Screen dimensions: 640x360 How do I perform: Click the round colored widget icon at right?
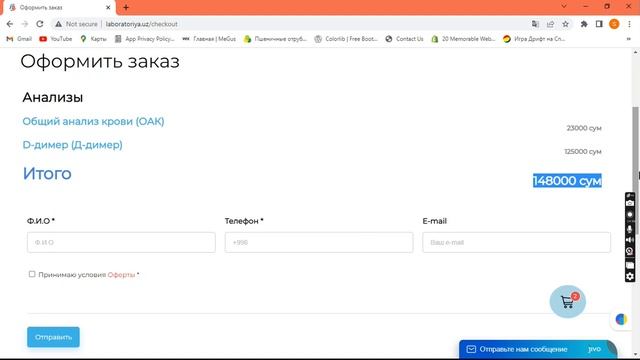tap(621, 319)
